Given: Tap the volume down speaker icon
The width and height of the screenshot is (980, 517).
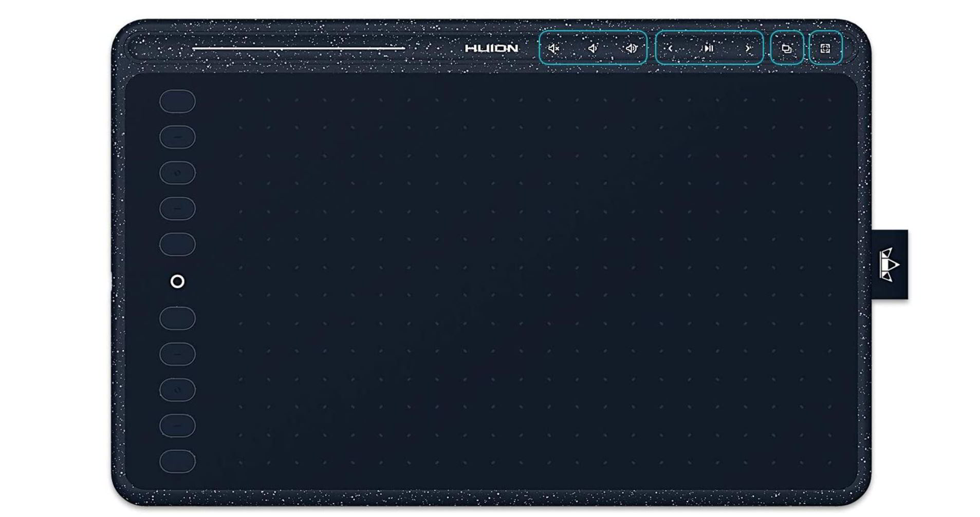Looking at the screenshot, I should 593,48.
